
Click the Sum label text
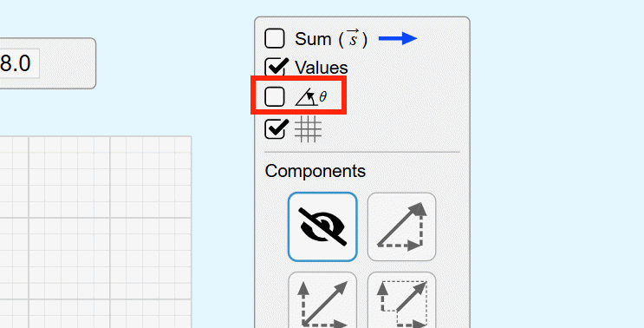tap(313, 39)
